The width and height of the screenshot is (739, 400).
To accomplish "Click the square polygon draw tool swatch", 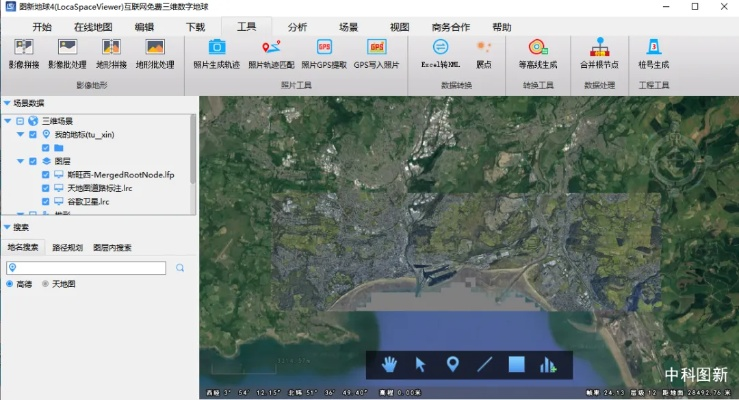I will [x=516, y=364].
